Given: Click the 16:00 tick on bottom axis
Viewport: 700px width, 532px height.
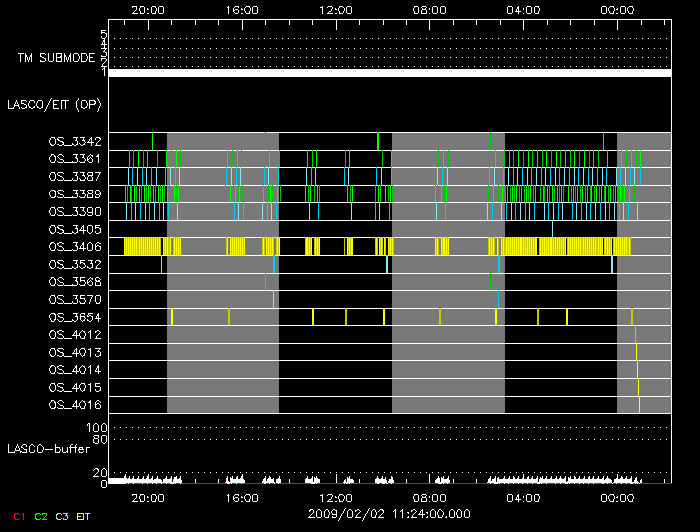Looking at the screenshot, I should tap(242, 497).
